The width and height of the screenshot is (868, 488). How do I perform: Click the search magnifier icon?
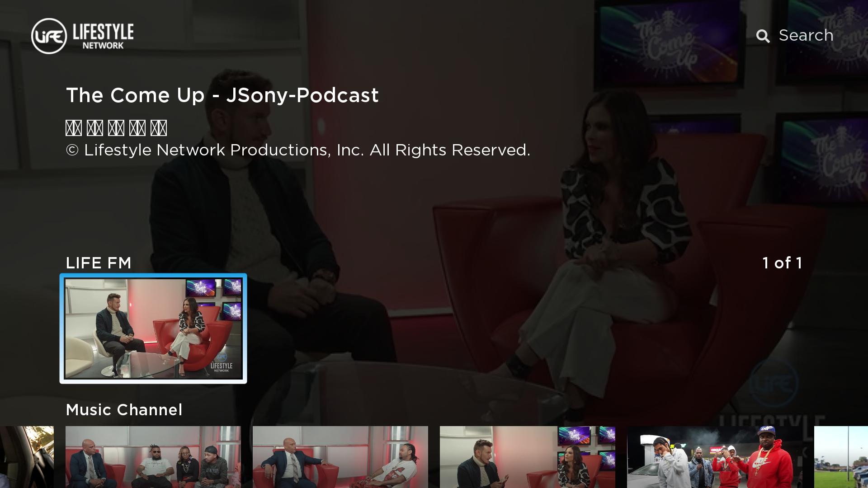(x=763, y=36)
